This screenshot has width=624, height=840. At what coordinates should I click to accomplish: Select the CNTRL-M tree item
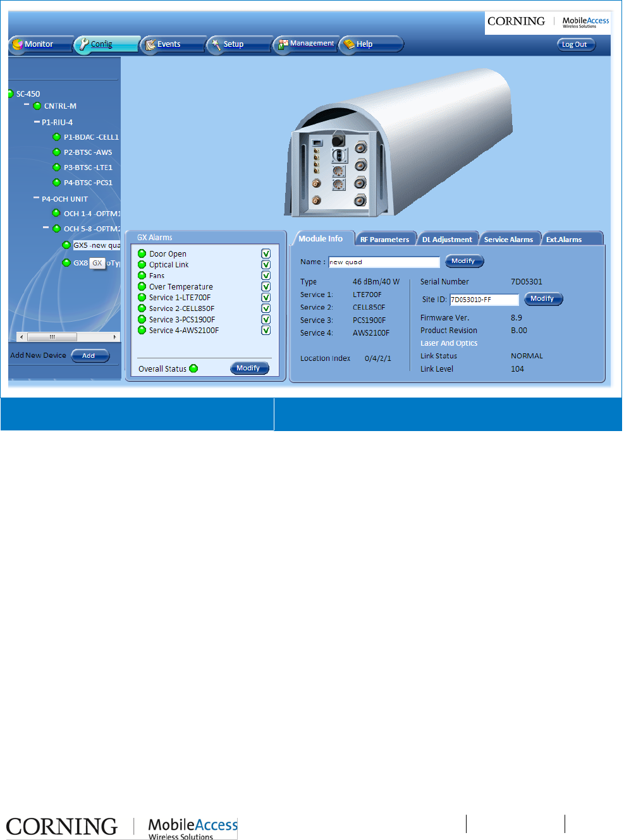(60, 106)
